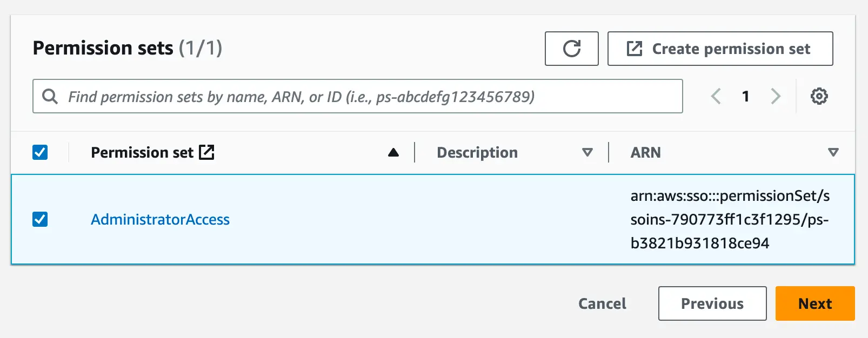Click external link icon beside Permission set header
Screen dimensions: 868x338
click(x=206, y=152)
